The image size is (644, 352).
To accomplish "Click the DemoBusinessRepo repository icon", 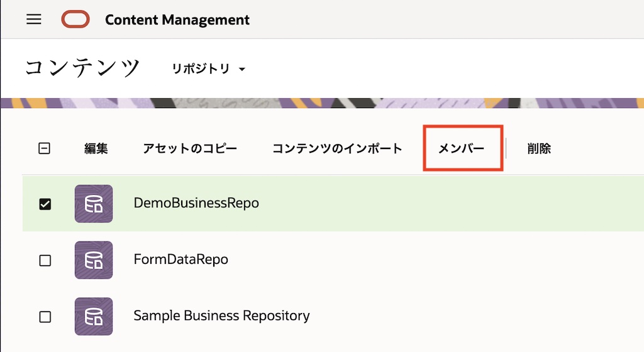I will [x=94, y=204].
